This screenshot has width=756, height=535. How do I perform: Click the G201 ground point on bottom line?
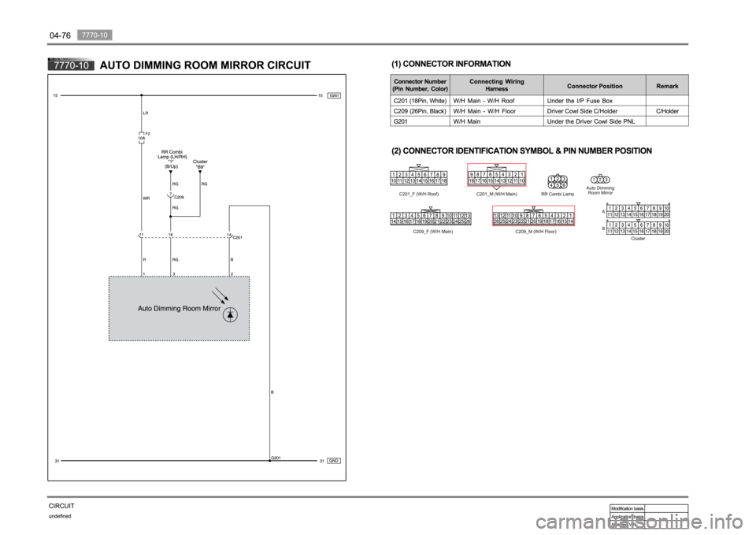270,461
